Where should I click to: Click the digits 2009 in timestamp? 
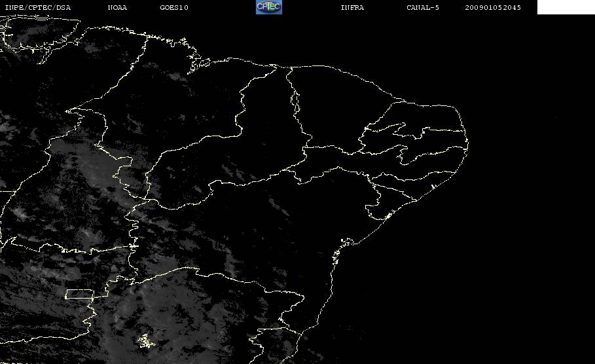(474, 8)
